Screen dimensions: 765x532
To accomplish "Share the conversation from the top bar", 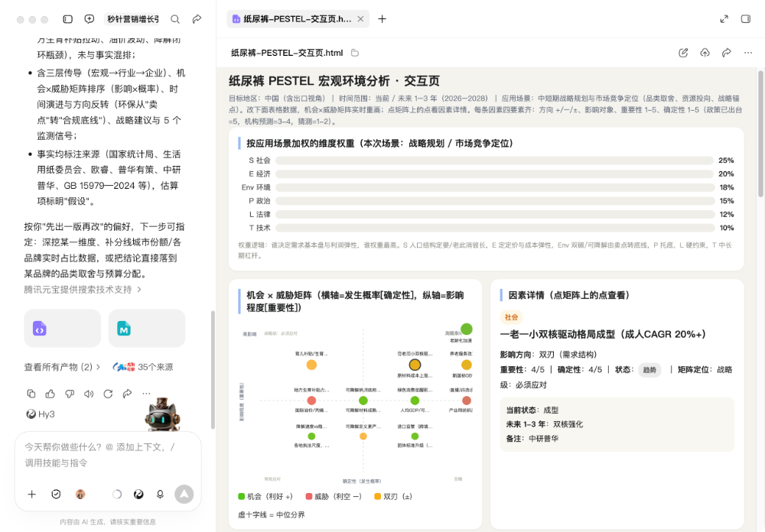I will click(x=197, y=19).
